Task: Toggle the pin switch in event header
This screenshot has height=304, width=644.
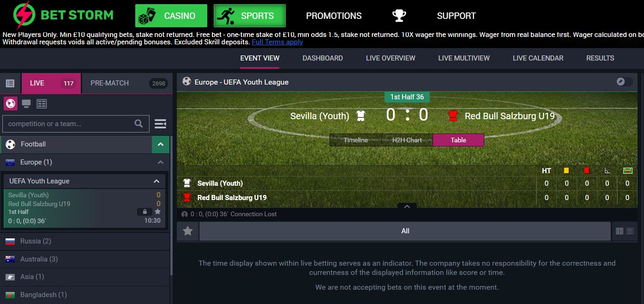Action: (x=624, y=82)
